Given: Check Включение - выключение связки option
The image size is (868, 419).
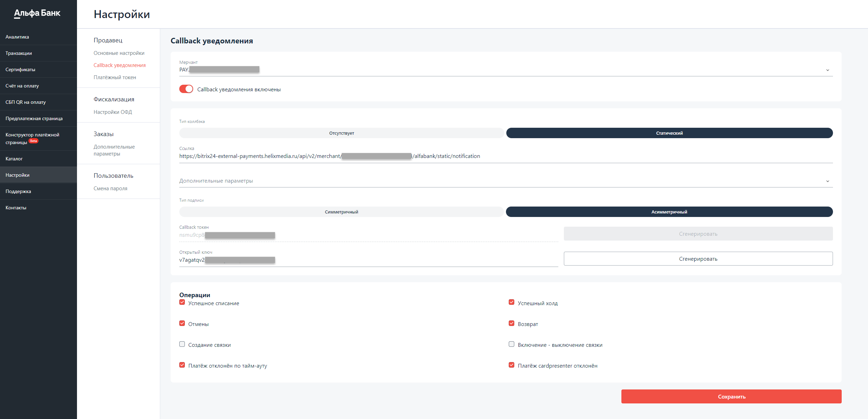Looking at the screenshot, I should point(512,344).
